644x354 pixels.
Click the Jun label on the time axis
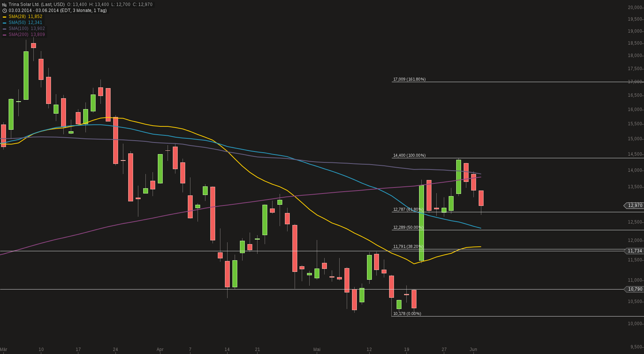pos(473,349)
